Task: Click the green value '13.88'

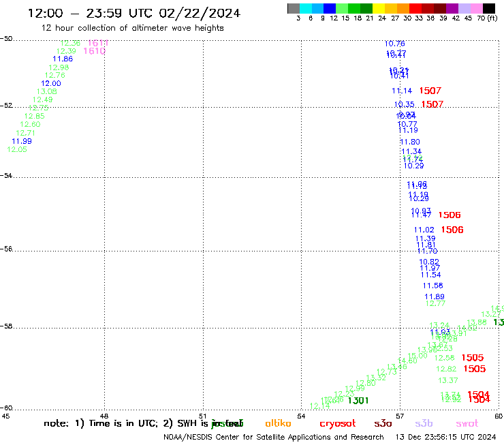Action: point(477,322)
